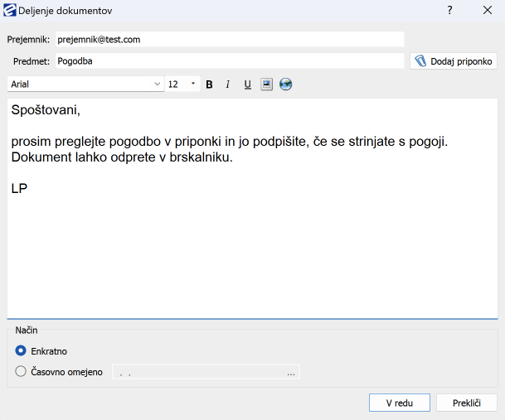The width and height of the screenshot is (505, 420).
Task: Click into the Predmet subject field
Action: click(229, 61)
